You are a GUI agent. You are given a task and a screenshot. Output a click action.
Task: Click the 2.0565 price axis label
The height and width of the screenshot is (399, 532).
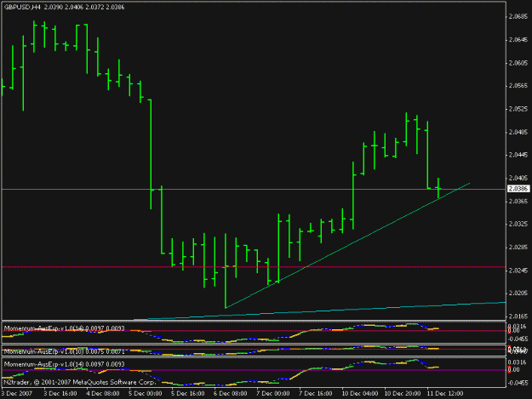518,86
